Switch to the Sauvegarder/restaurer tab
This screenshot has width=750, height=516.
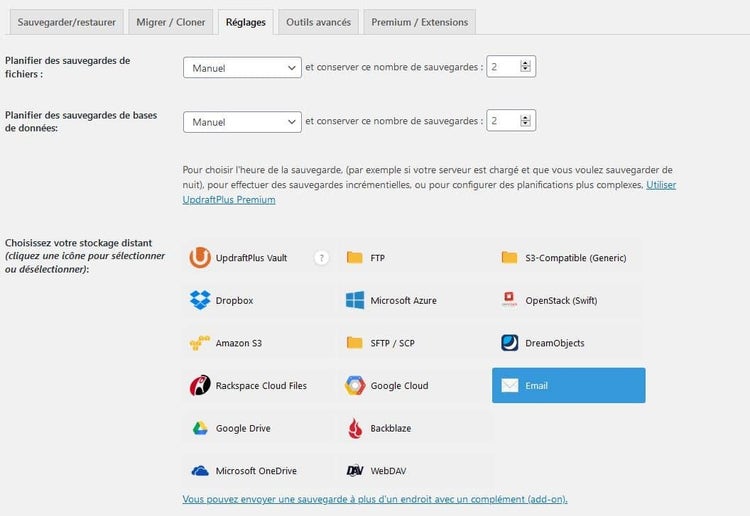point(66,22)
